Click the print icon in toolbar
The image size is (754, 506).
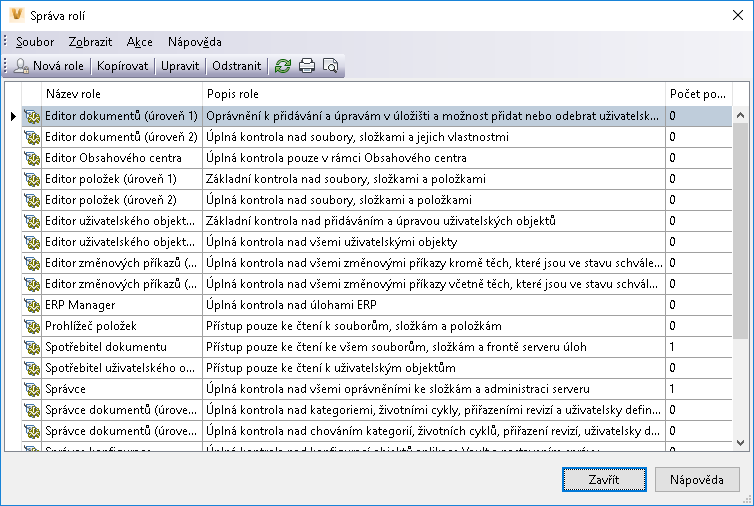click(x=307, y=66)
